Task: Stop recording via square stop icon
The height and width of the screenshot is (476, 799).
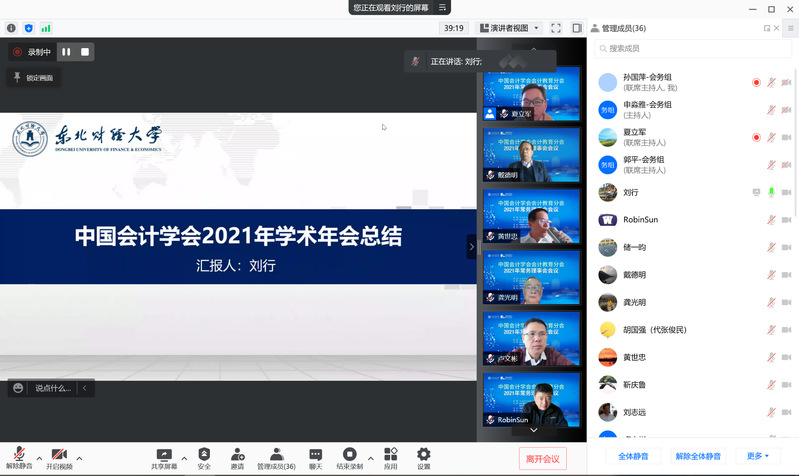Action: pyautogui.click(x=85, y=52)
